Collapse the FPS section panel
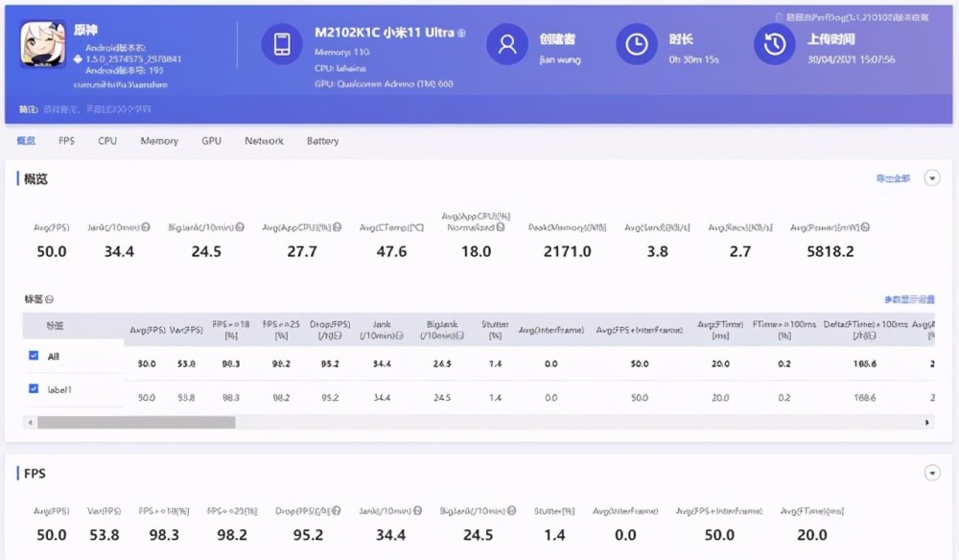Screen dimensions: 959x560 (931, 473)
